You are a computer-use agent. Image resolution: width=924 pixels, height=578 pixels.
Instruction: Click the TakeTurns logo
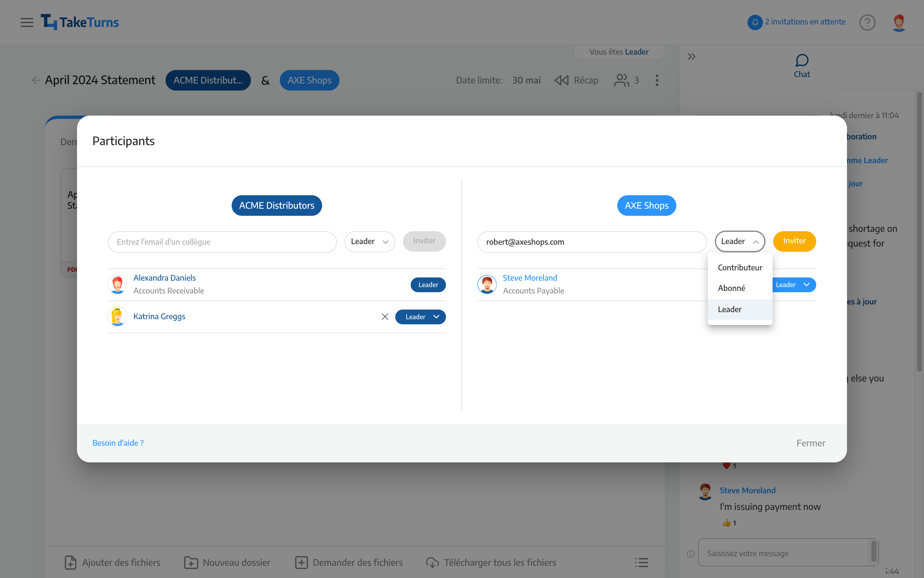click(x=80, y=22)
